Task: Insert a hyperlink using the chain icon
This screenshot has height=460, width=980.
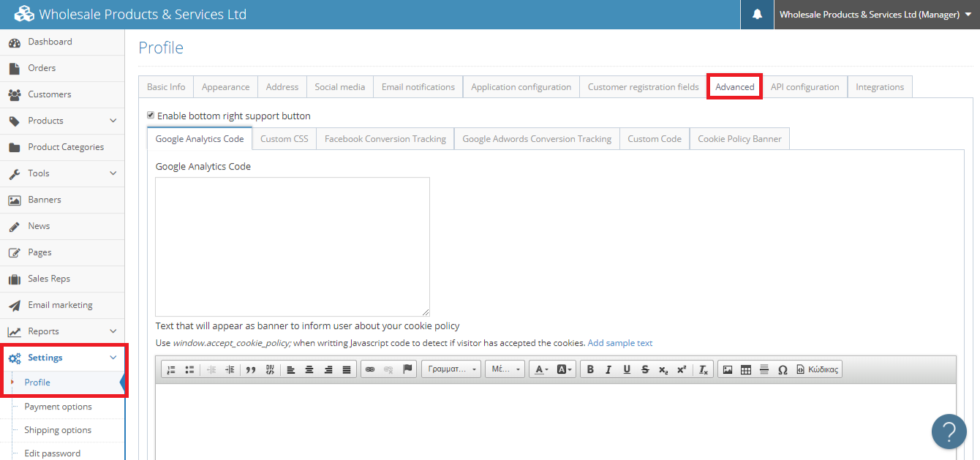Action: coord(372,369)
